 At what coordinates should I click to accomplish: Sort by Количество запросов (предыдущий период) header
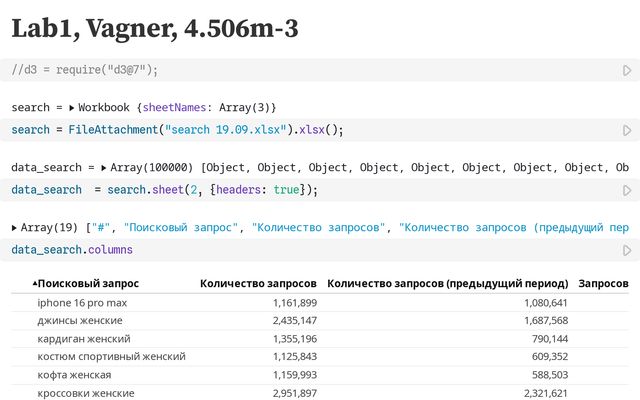(447, 284)
